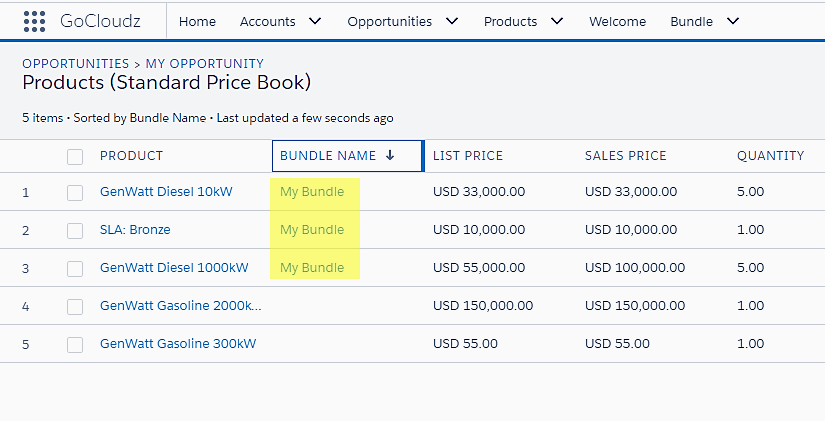Sort by the List Price column header
825x421 pixels.
click(x=468, y=156)
